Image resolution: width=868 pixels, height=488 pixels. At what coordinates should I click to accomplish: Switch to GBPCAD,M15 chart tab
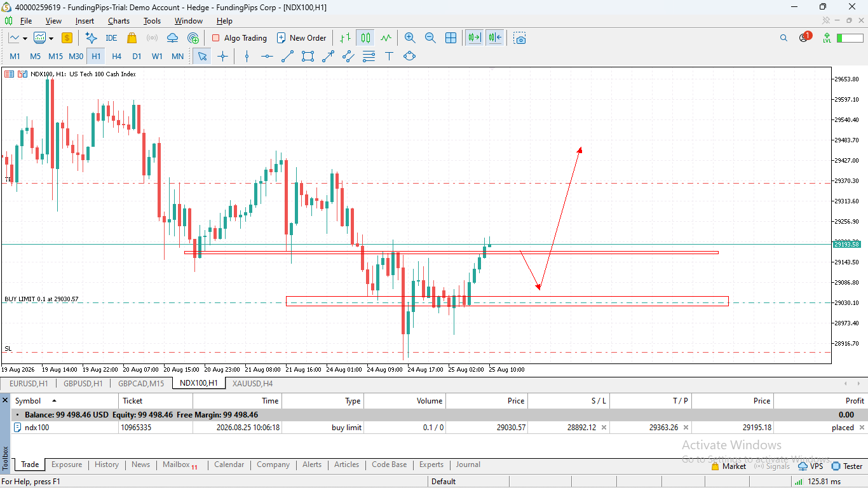coord(141,383)
